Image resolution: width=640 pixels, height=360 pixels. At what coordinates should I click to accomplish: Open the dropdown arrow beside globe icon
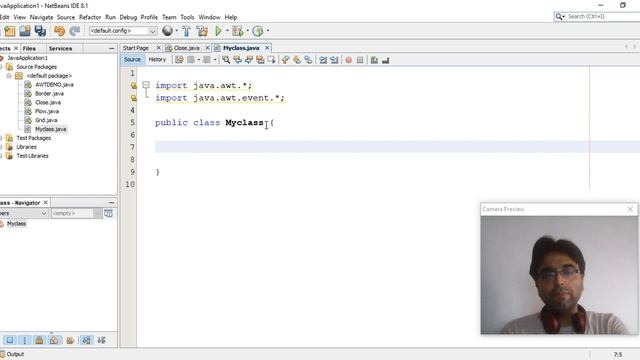coord(176,31)
